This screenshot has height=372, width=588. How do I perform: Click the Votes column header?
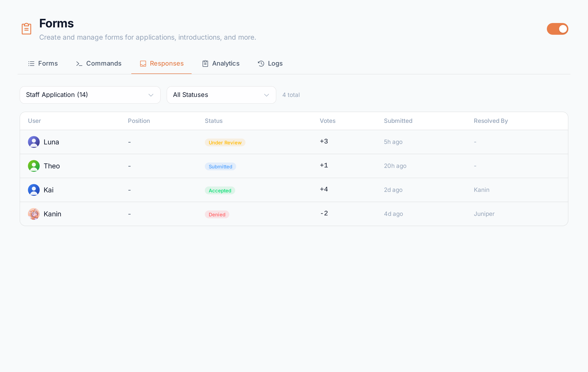(328, 121)
